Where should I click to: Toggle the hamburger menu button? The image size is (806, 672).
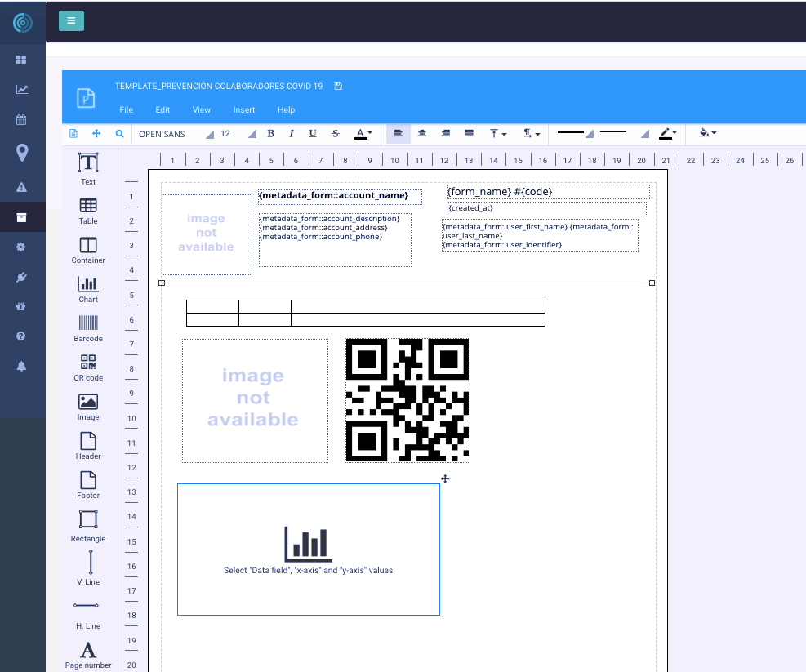pos(71,21)
